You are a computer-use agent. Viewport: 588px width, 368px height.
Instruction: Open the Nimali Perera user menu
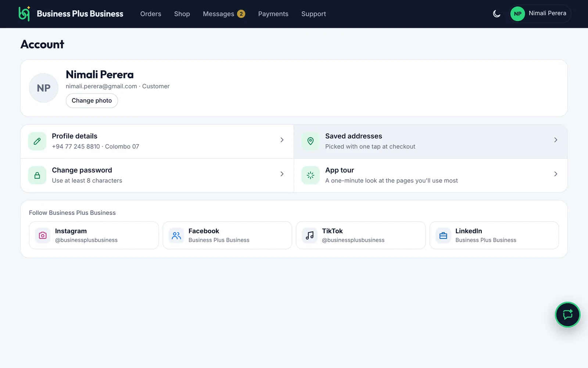540,14
